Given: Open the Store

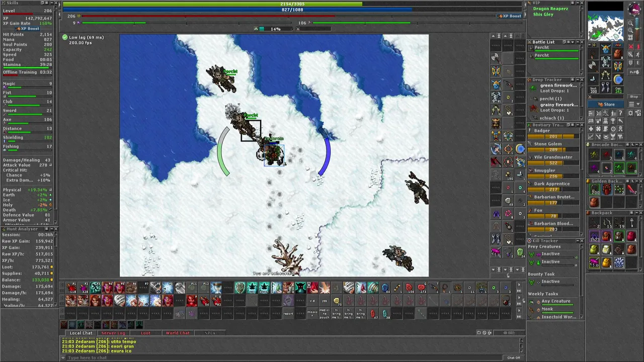Looking at the screenshot, I should (x=606, y=105).
